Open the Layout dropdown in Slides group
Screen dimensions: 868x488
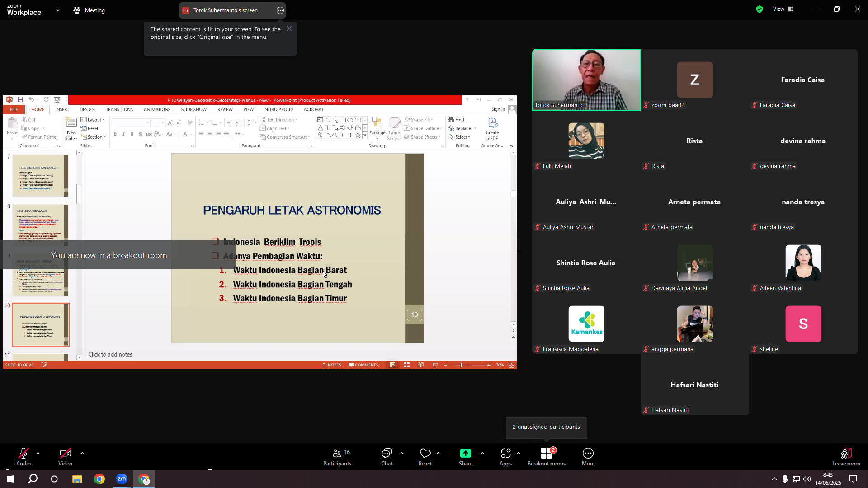pyautogui.click(x=93, y=120)
